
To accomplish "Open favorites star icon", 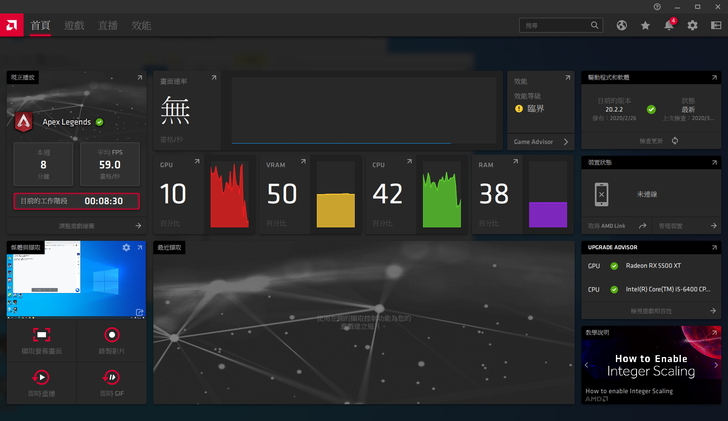I will [x=645, y=26].
